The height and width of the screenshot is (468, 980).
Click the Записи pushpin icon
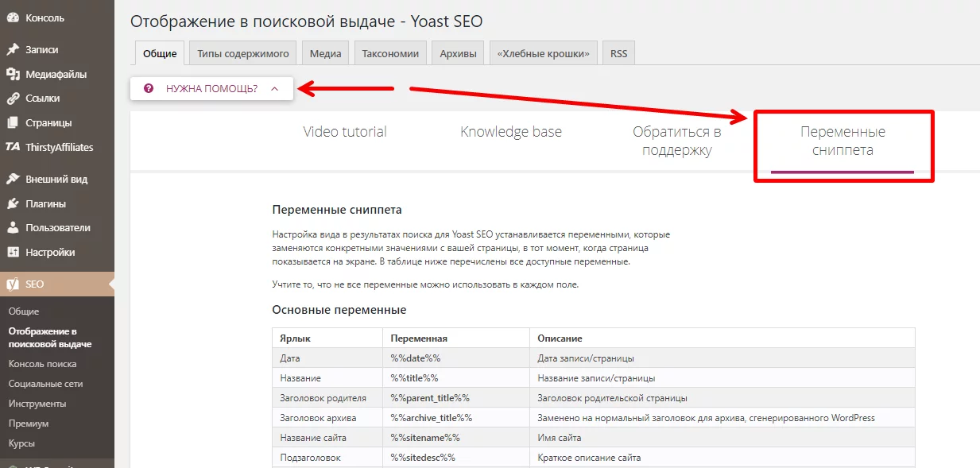[x=13, y=49]
